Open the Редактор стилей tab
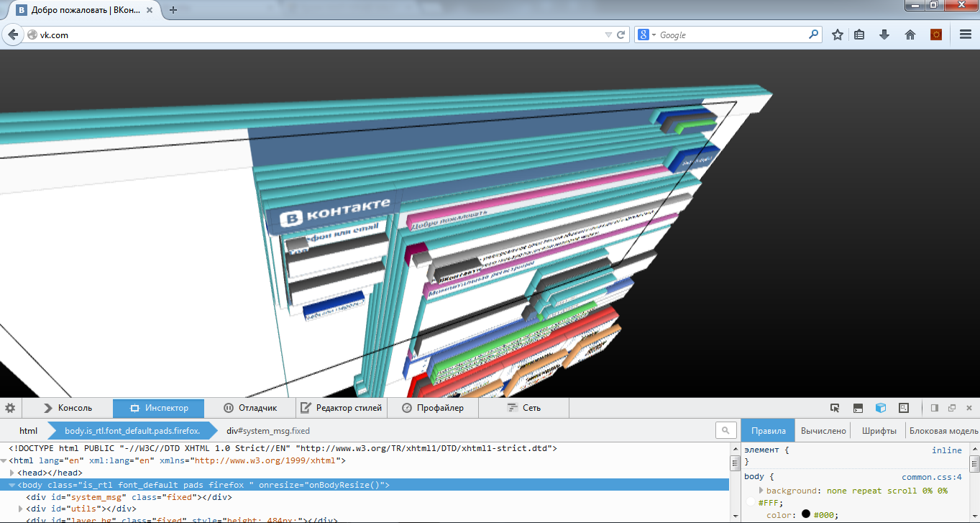 coord(341,408)
